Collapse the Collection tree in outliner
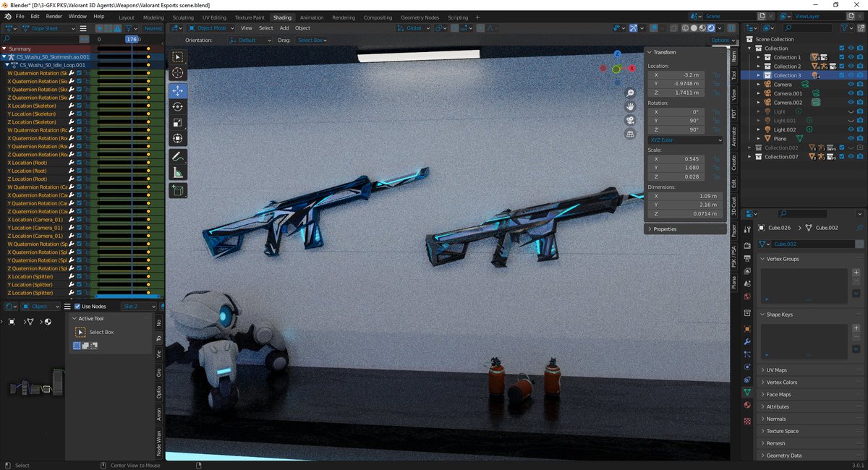Screen dimensions: 868x470 [x=751, y=48]
